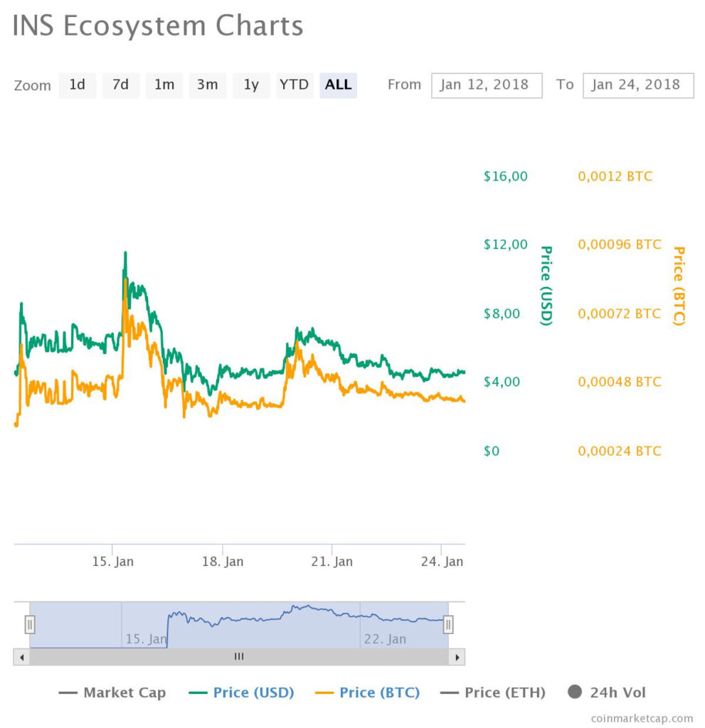Click the 0,00096 BTC axis label
Screen dimensions: 705x728
[x=620, y=245]
